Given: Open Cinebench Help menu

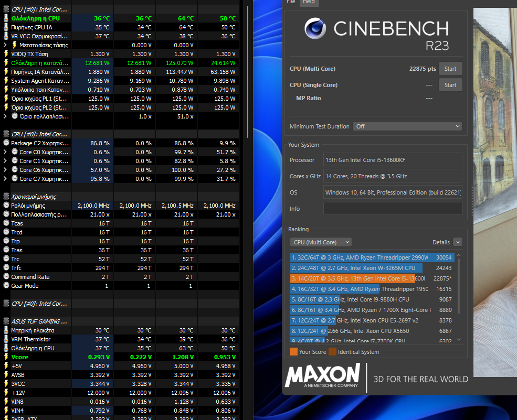Looking at the screenshot, I should [309, 2].
